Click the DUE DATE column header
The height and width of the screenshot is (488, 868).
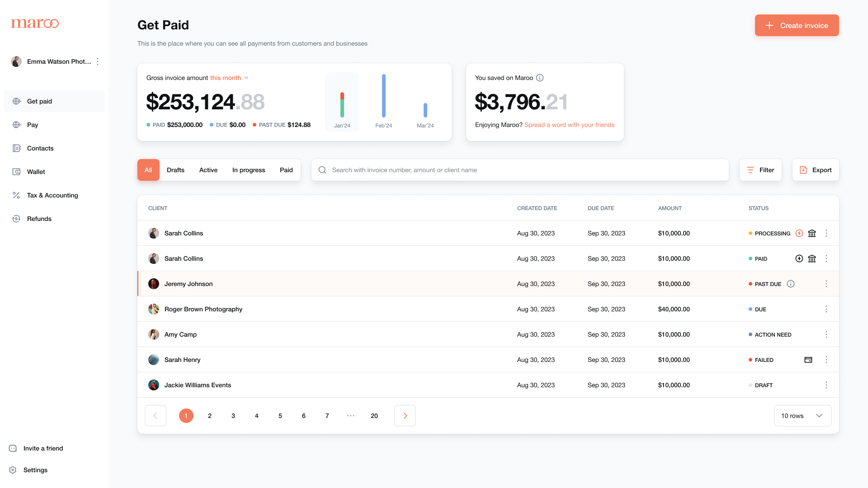pos(601,208)
